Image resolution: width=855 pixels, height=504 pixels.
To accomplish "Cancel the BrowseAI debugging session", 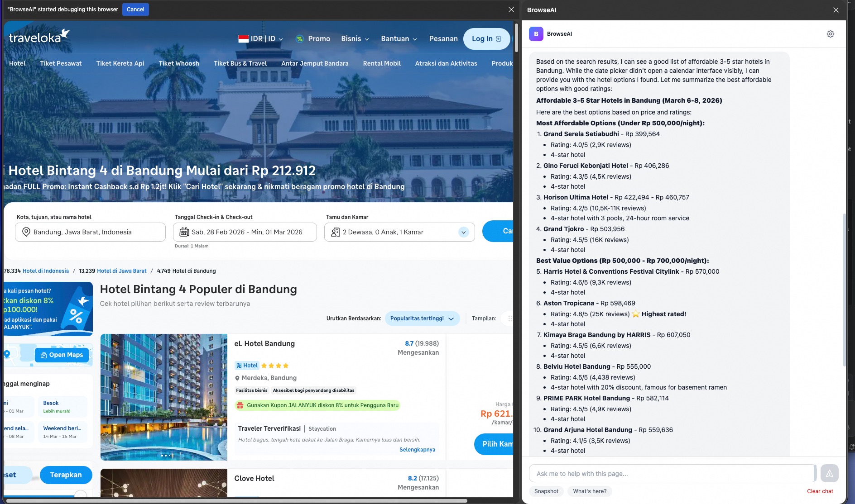I will point(135,10).
